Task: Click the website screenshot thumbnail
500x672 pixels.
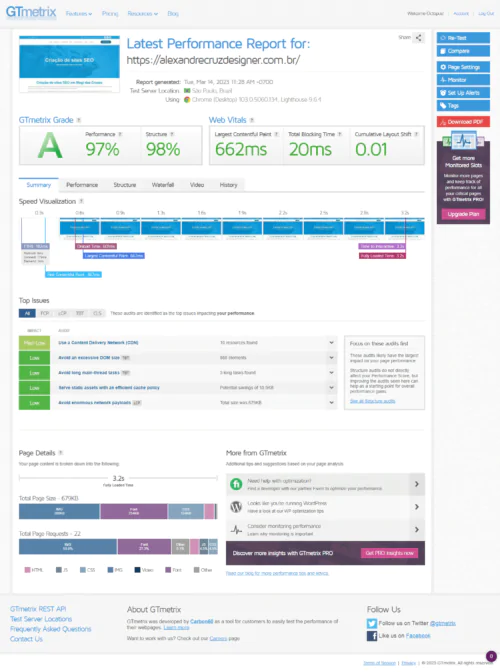Action: click(69, 63)
